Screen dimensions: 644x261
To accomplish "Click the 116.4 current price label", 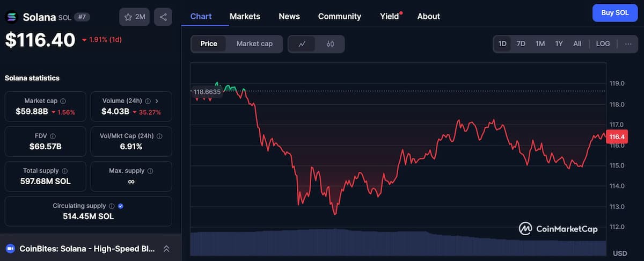I will [614, 137].
